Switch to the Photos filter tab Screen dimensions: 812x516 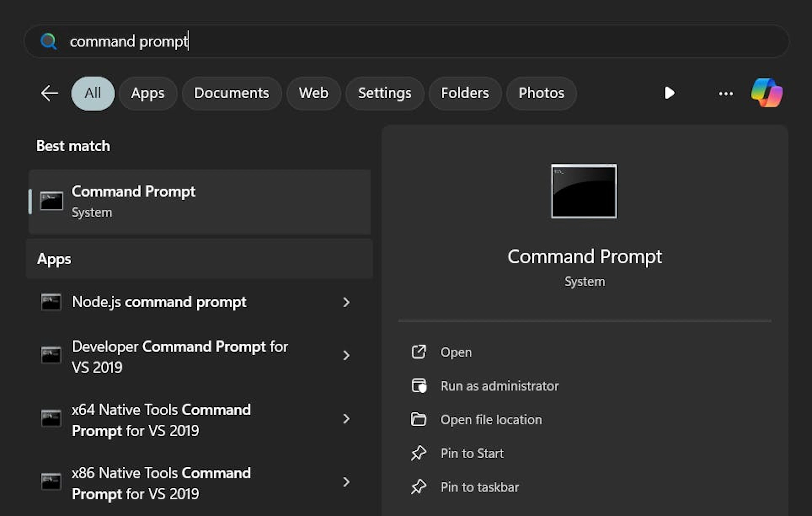click(x=541, y=94)
